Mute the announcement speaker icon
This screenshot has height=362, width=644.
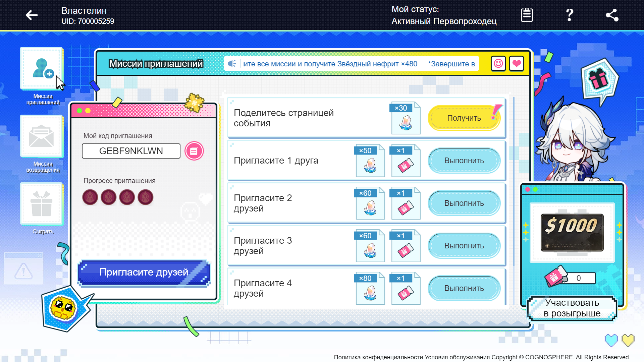[232, 64]
